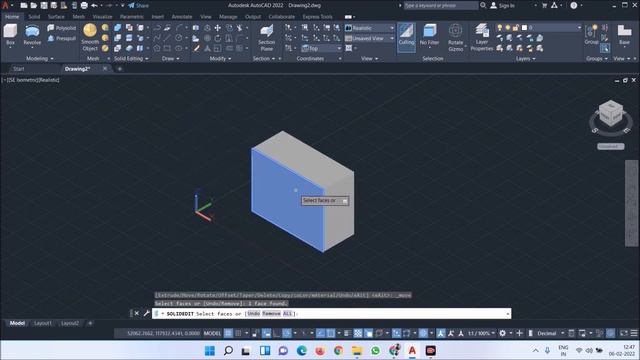The height and width of the screenshot is (360, 640).
Task: Toggle grid display in status bar
Action: coord(229,333)
